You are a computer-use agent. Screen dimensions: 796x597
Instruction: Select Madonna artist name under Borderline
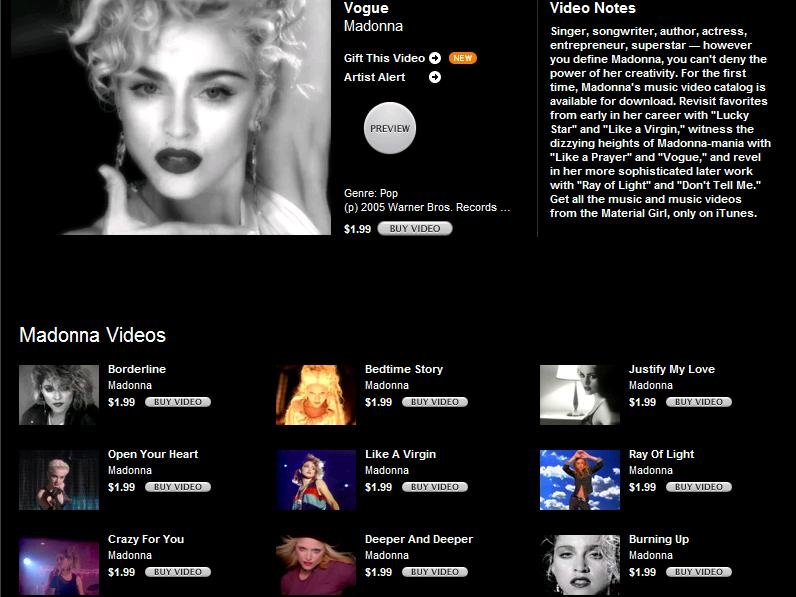point(129,385)
